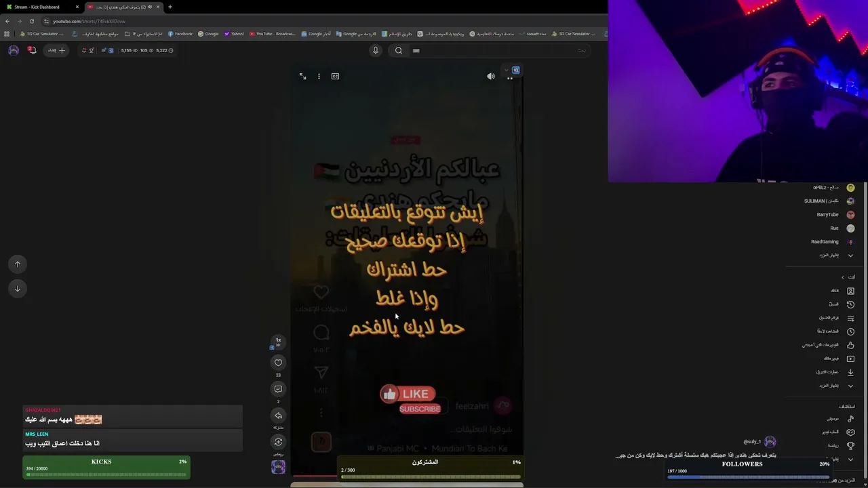Select the YouTube Shorts browser tab

pyautogui.click(x=123, y=7)
